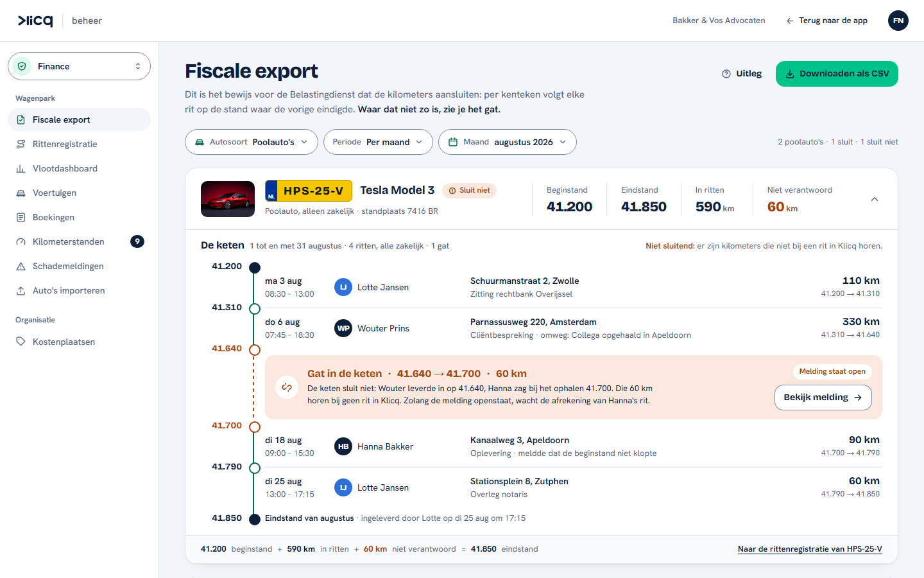Click the Bakker & Vos Advocaten label
Image resolution: width=924 pixels, height=578 pixels.
[x=719, y=21]
